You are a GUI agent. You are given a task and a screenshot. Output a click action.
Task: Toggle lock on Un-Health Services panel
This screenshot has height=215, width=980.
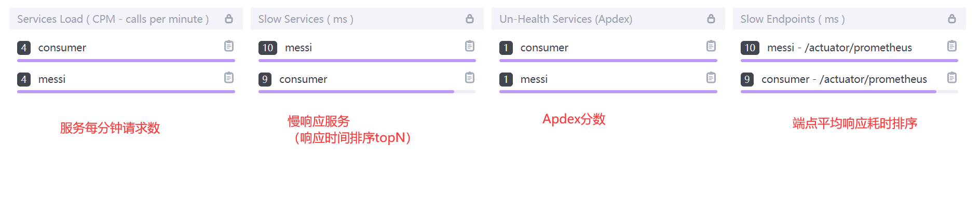pos(711,19)
